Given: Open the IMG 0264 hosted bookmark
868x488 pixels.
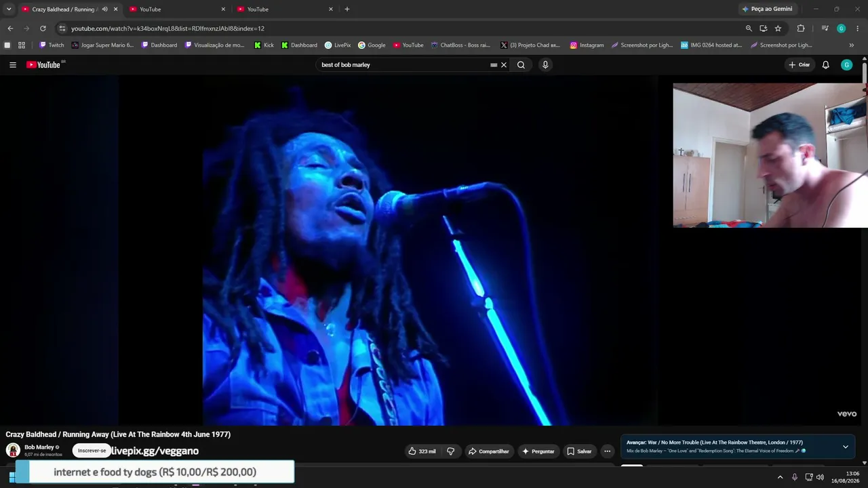Looking at the screenshot, I should [x=711, y=45].
